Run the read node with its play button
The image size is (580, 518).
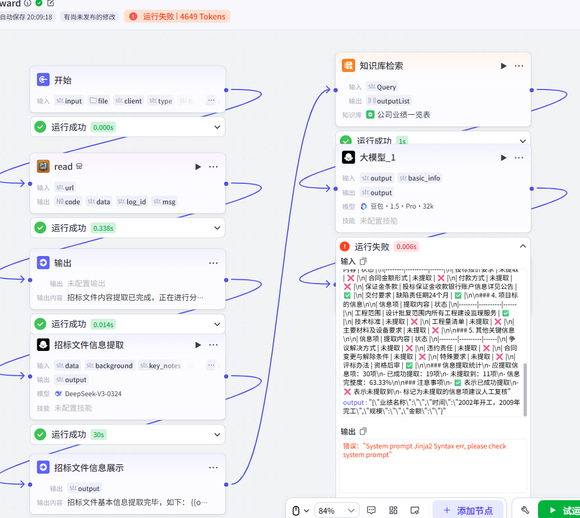[198, 167]
